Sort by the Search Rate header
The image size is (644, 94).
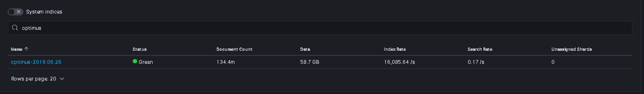(x=480, y=49)
